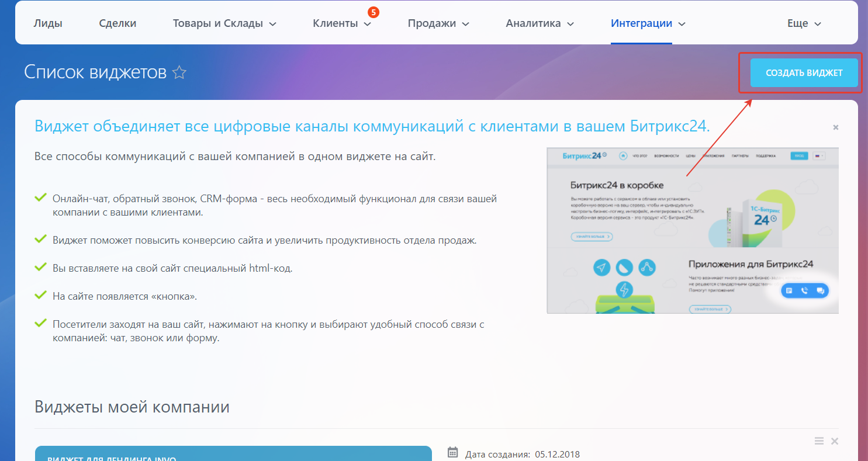This screenshot has height=461, width=868.
Task: Expand the Аналитика dropdown chevron
Action: [x=570, y=24]
